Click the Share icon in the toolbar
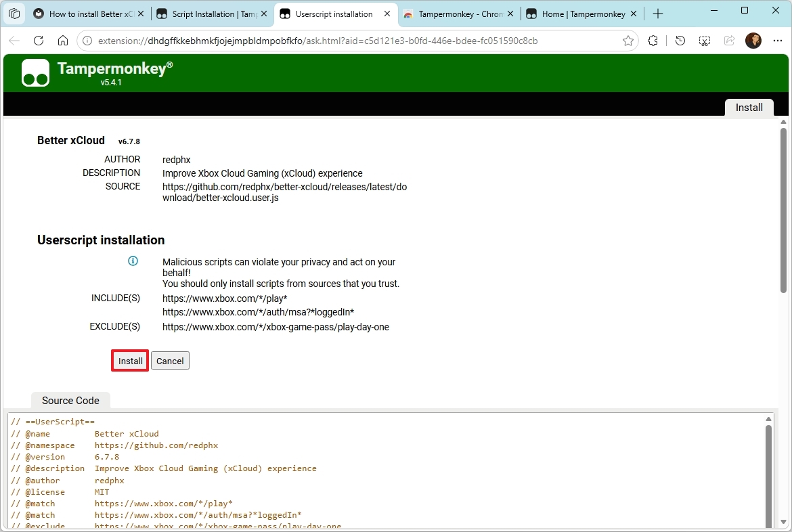792x532 pixels. pyautogui.click(x=729, y=41)
